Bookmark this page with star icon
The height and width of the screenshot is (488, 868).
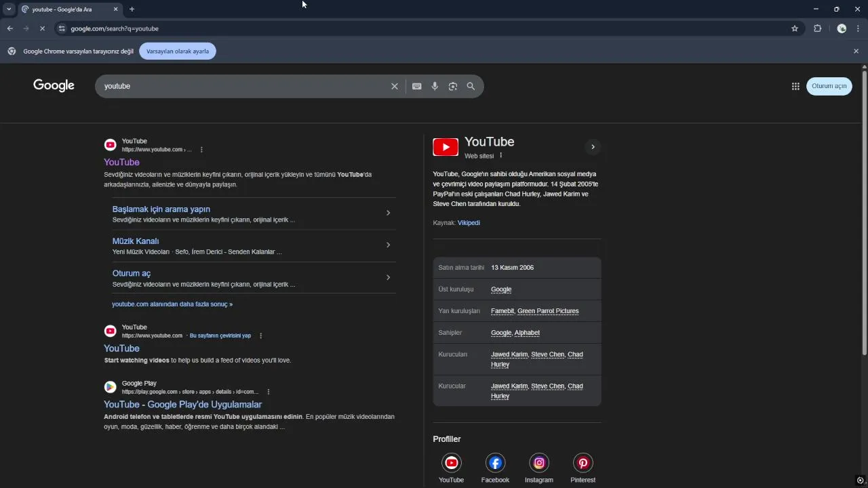coord(795,28)
